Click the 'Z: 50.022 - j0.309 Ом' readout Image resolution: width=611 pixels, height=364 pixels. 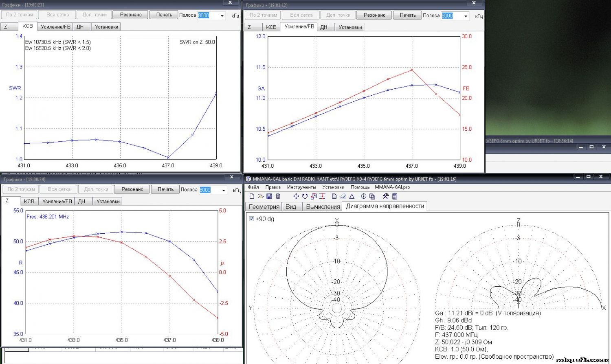[464, 342]
